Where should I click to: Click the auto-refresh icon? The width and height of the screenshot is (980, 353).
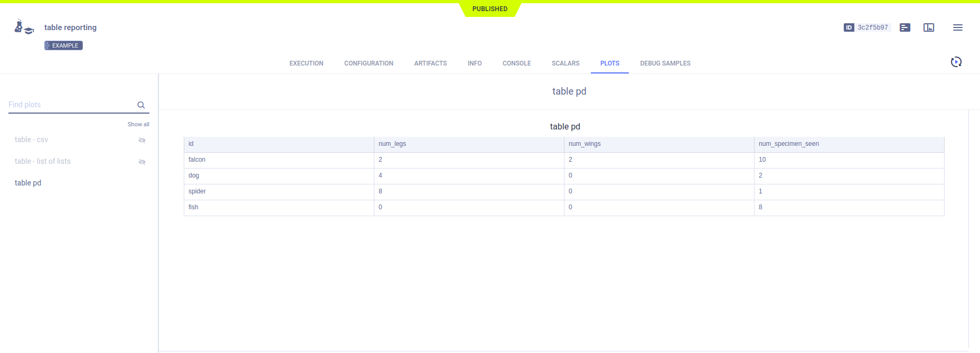click(x=956, y=62)
